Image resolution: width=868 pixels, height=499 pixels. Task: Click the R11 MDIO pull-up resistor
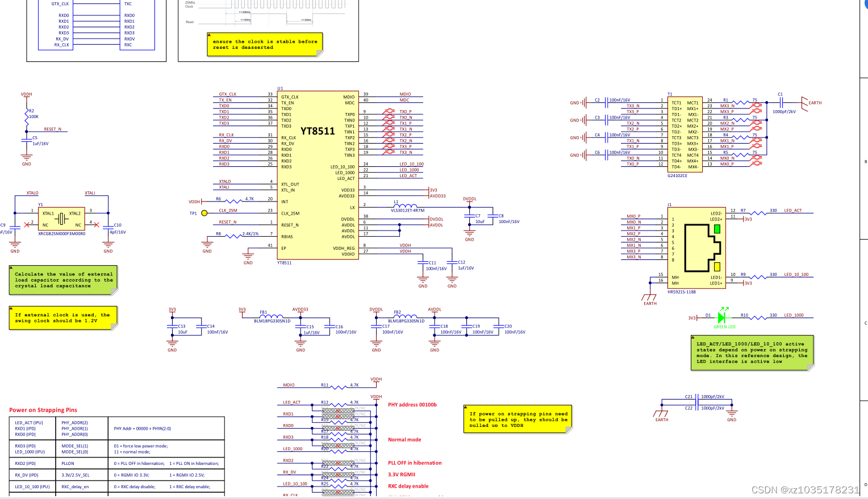pyautogui.click(x=339, y=388)
